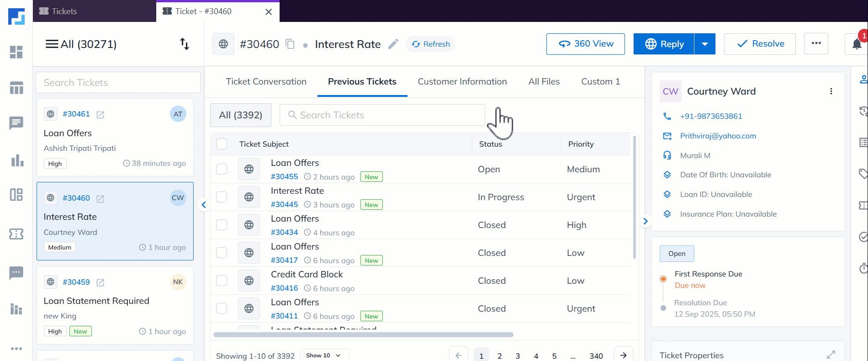Image resolution: width=868 pixels, height=361 pixels.
Task: Click the Refresh button
Action: click(x=431, y=44)
